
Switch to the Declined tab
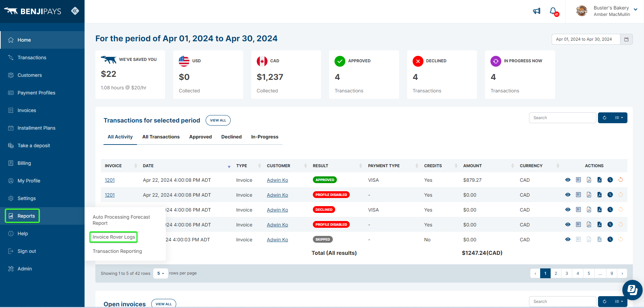231,137
